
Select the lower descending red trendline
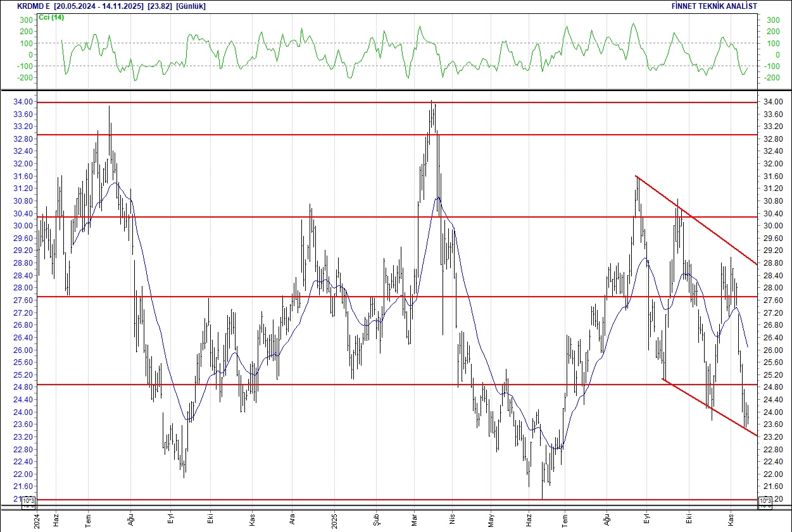click(703, 404)
